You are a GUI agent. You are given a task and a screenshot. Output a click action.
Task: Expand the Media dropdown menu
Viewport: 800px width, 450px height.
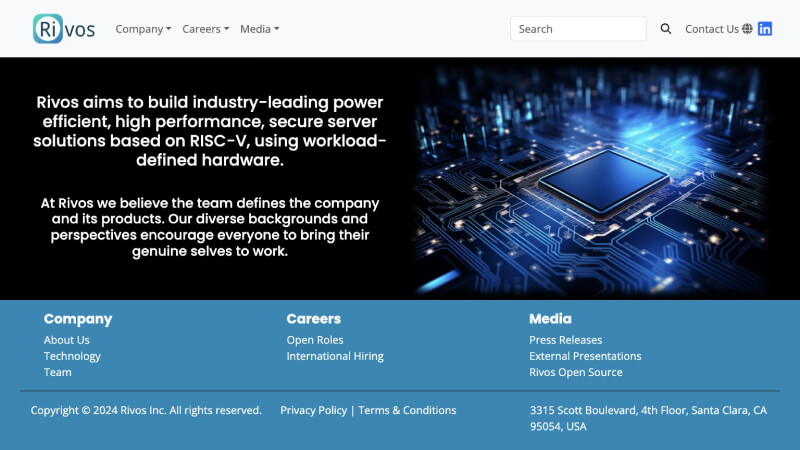tap(260, 29)
